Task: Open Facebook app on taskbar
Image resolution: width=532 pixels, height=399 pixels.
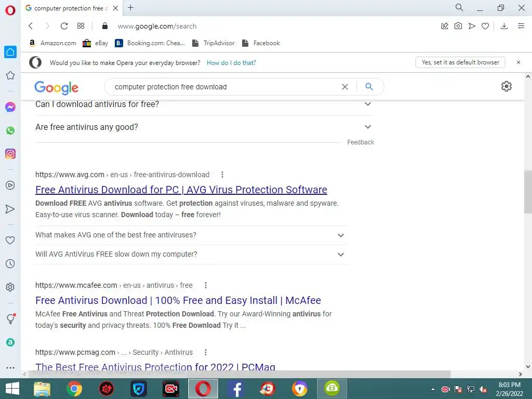Action: [236, 389]
